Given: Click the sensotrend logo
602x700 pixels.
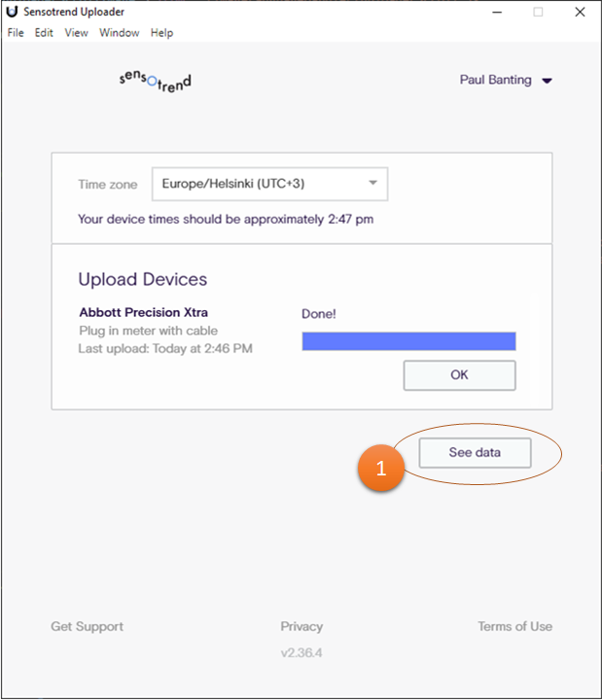Looking at the screenshot, I should [154, 80].
